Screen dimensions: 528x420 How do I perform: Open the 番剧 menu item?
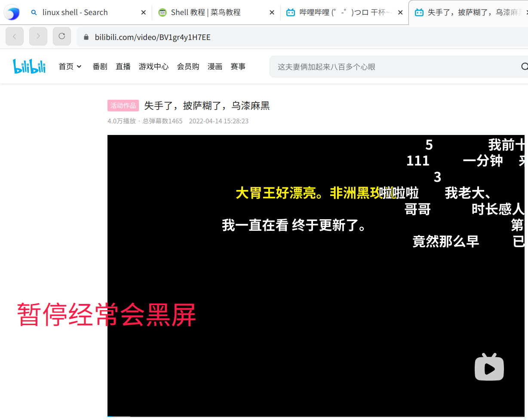click(100, 66)
